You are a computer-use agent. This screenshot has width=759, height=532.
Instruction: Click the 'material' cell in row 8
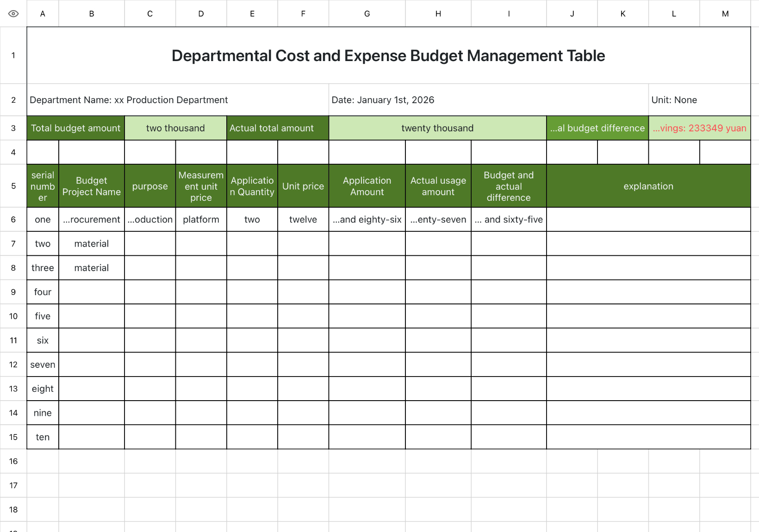click(92, 267)
